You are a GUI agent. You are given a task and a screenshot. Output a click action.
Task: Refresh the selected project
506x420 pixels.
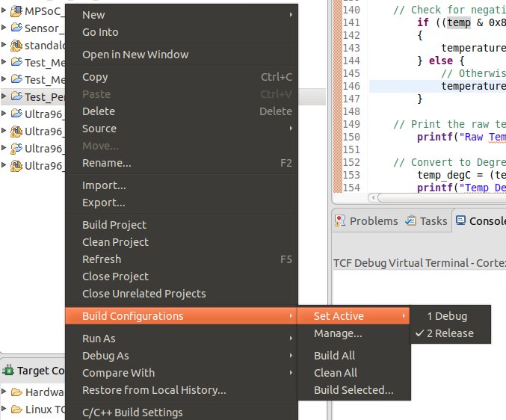coord(182,259)
